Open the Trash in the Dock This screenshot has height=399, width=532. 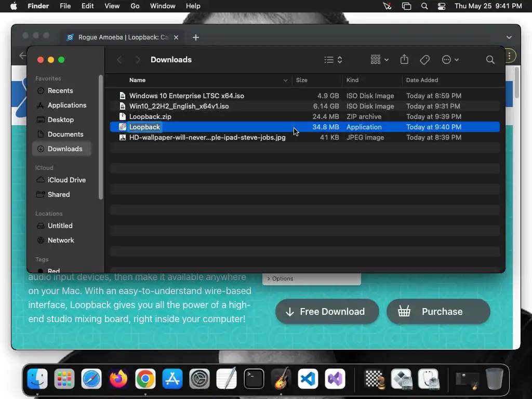(495, 379)
